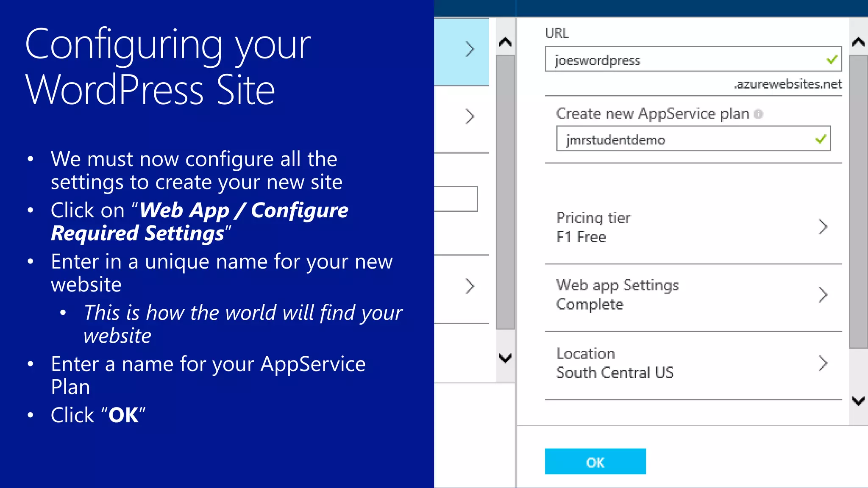Click lowest chevron in left blade
Viewport: 868px width, 488px height.
[470, 286]
